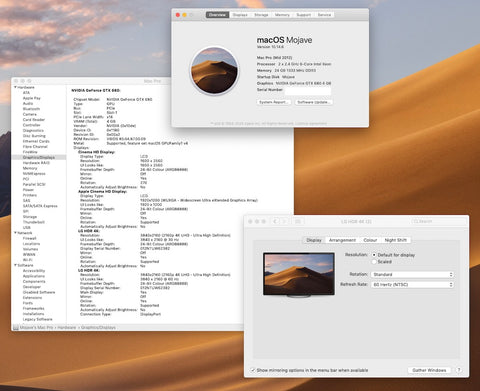Select Audio in the sidebar
Screen dimensions: 480x391
[28, 103]
